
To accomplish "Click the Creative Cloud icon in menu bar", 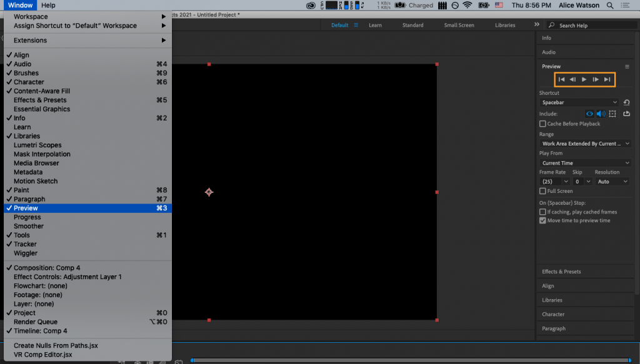I will (311, 5).
